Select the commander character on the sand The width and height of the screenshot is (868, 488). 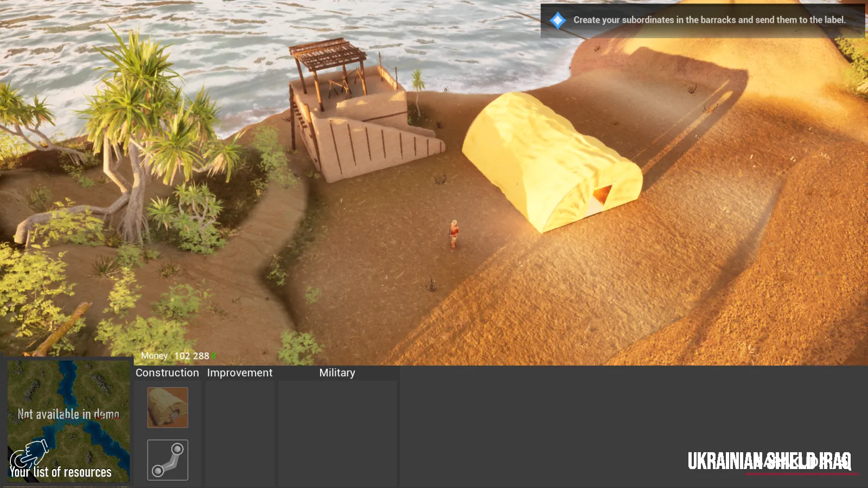(454, 234)
